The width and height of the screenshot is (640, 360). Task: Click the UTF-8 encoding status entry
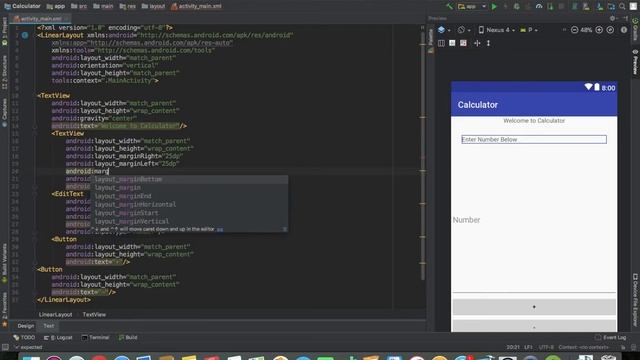[x=546, y=347]
